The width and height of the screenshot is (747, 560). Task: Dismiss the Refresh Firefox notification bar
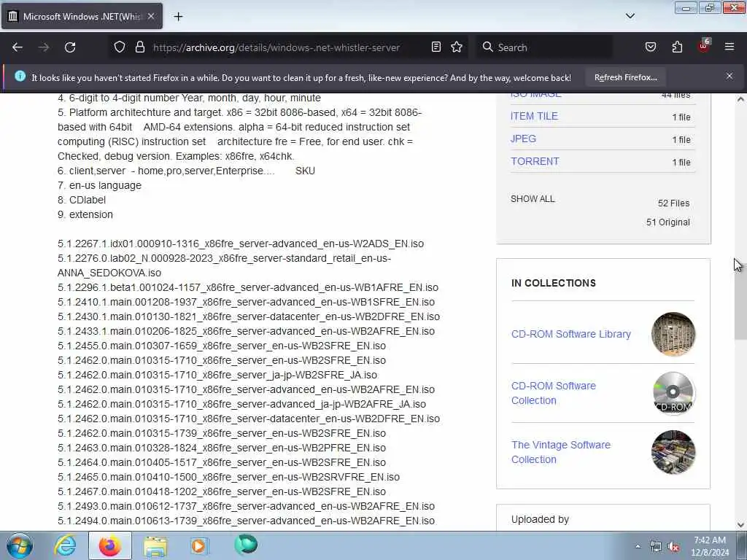pos(729,76)
